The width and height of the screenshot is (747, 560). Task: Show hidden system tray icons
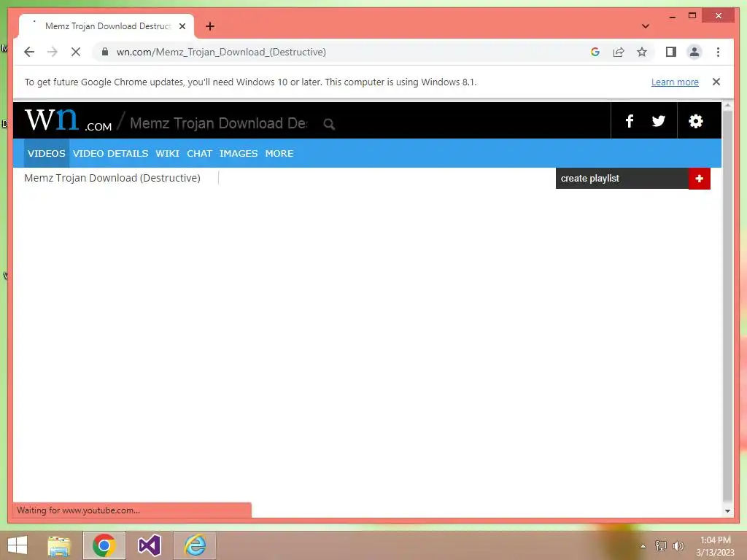(643, 546)
